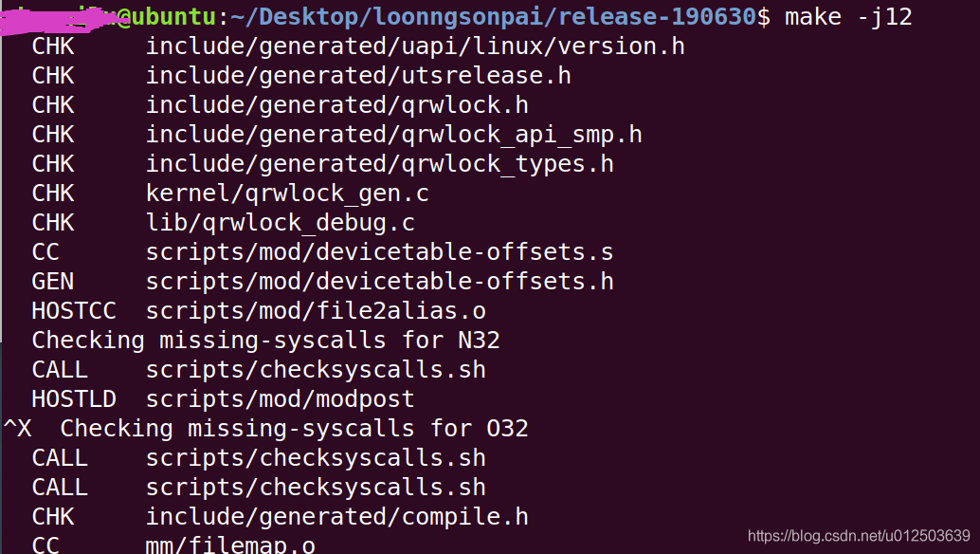980x554 pixels.
Task: Click the kernel/qrwlock_gen.c path
Action: (287, 194)
